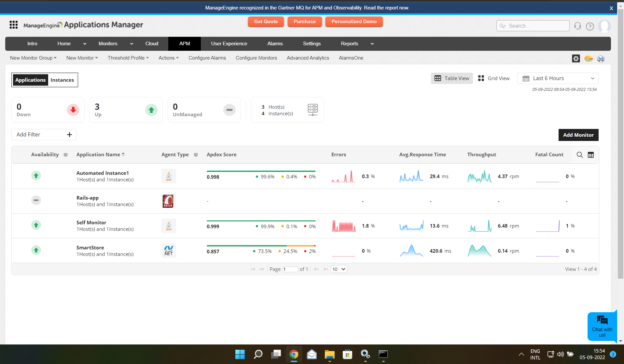The height and width of the screenshot is (364, 624).
Task: Select Grid View layout
Action: (x=494, y=78)
